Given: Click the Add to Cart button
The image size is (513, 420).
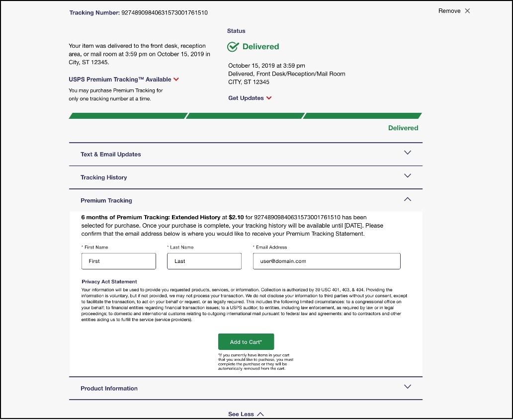Looking at the screenshot, I should tap(246, 342).
